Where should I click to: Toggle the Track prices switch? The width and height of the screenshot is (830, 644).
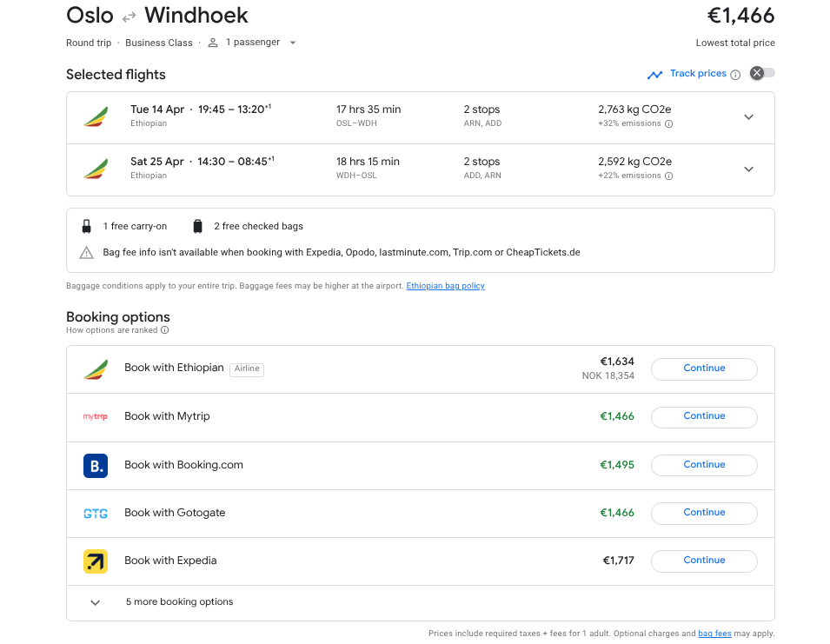762,73
